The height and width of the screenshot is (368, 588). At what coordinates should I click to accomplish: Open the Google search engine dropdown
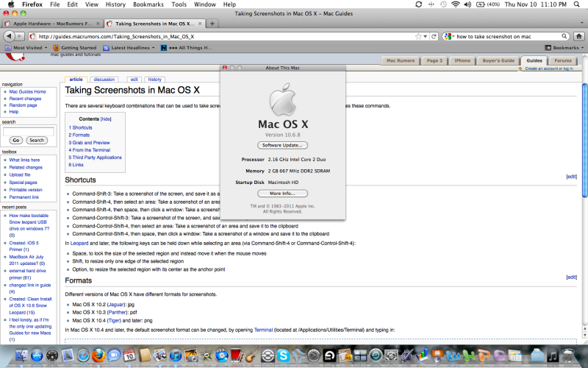click(x=448, y=36)
